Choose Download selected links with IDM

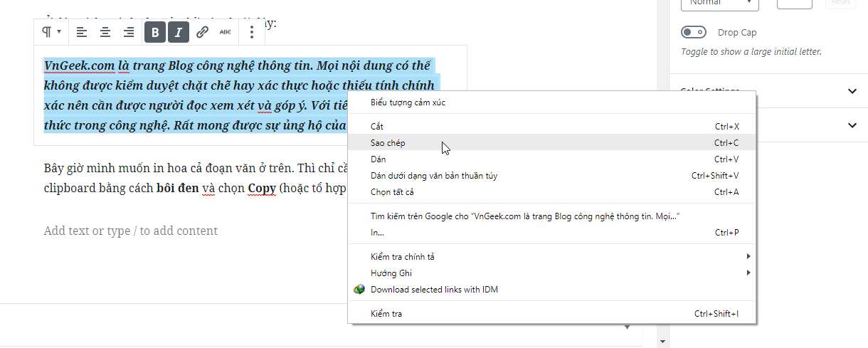(x=552, y=290)
